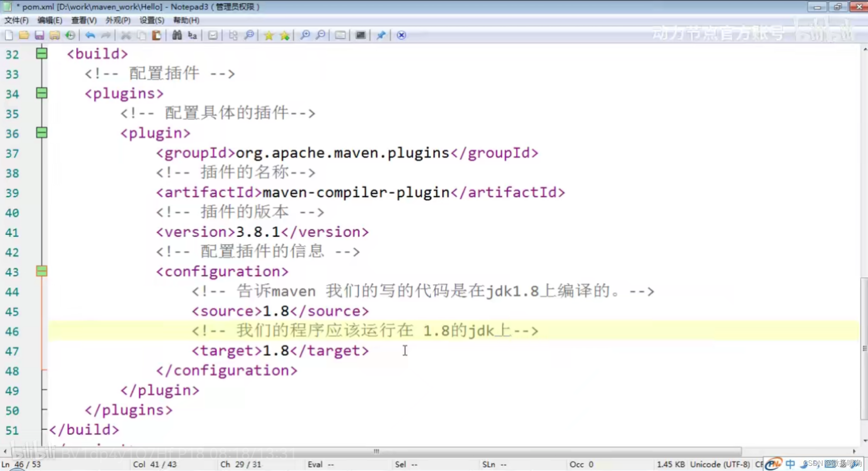Click the scroll right arrow

(854, 451)
